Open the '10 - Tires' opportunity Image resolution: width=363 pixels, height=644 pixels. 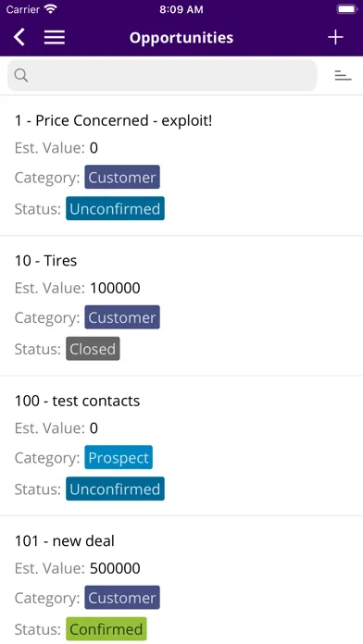(x=181, y=306)
